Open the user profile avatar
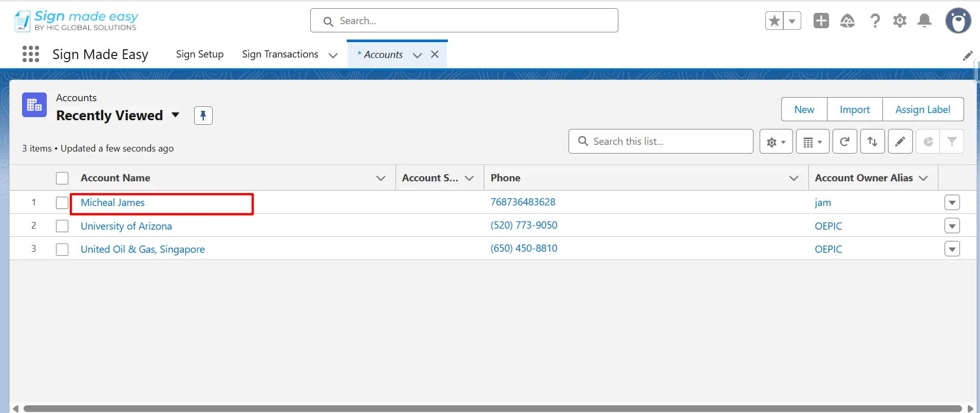Image resolution: width=980 pixels, height=413 pixels. [x=958, y=21]
